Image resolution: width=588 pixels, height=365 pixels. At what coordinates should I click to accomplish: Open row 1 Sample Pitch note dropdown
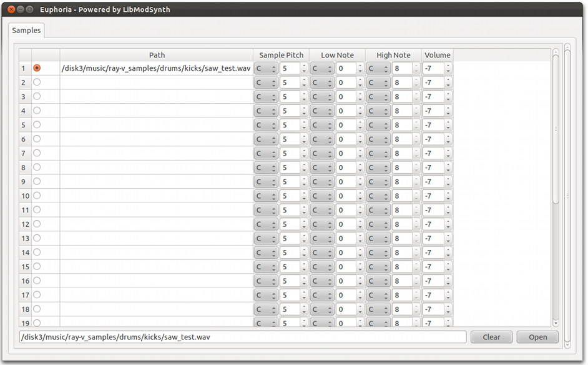click(266, 68)
